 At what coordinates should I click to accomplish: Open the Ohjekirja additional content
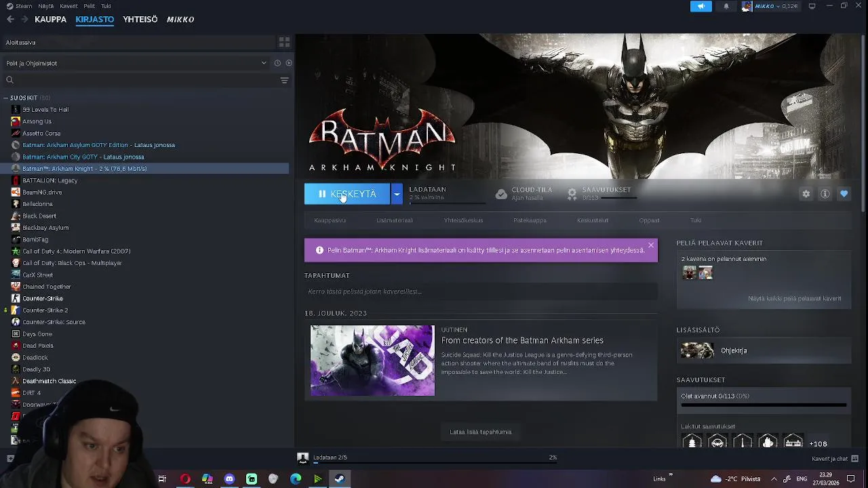click(764, 350)
